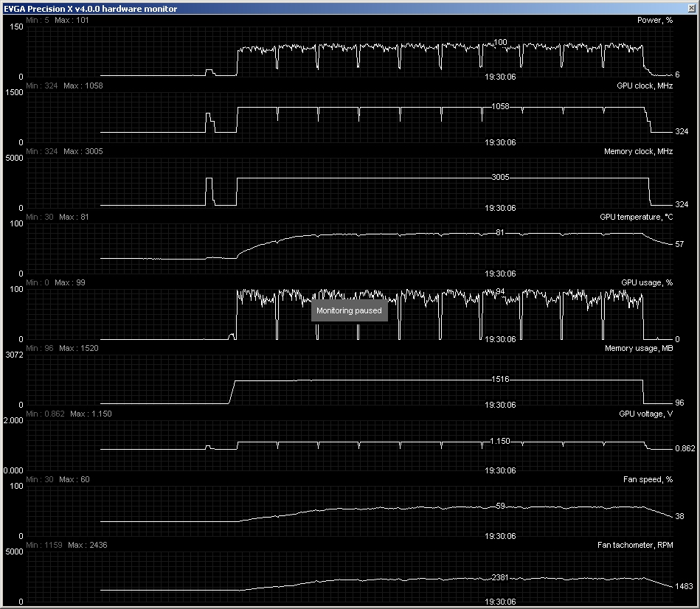Click the 94 marker on GPU usage graph

pos(500,291)
